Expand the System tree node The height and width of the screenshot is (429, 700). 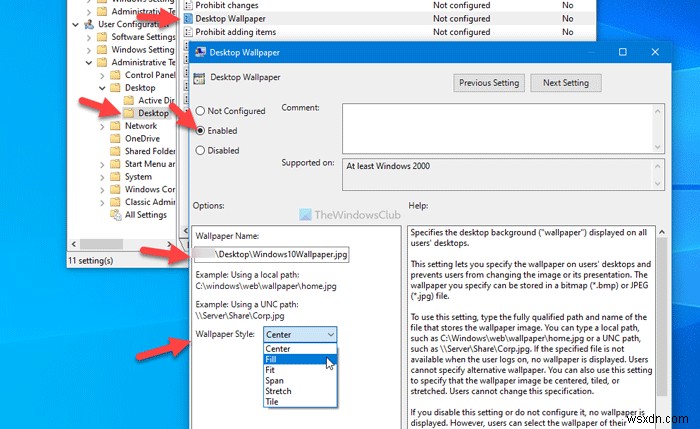102,177
